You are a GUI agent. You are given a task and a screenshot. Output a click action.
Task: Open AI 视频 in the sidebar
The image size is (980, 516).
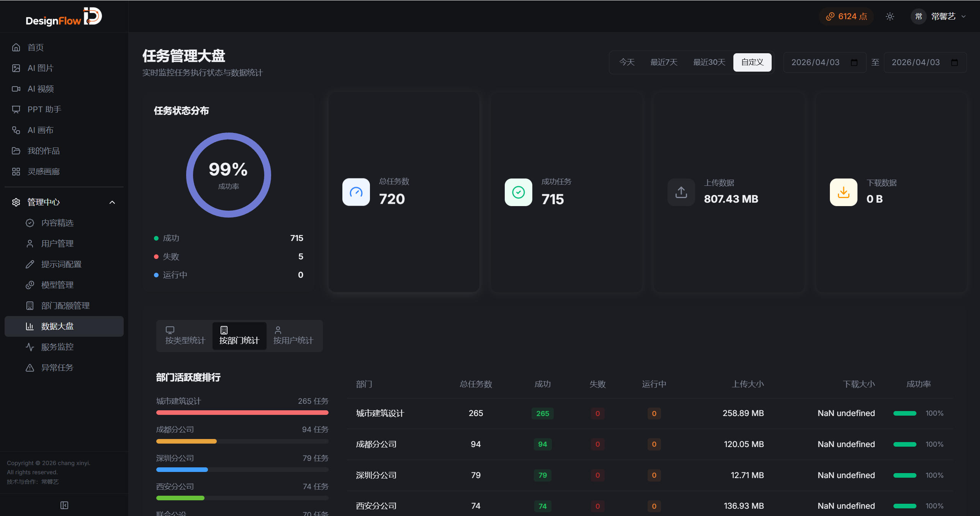point(40,89)
